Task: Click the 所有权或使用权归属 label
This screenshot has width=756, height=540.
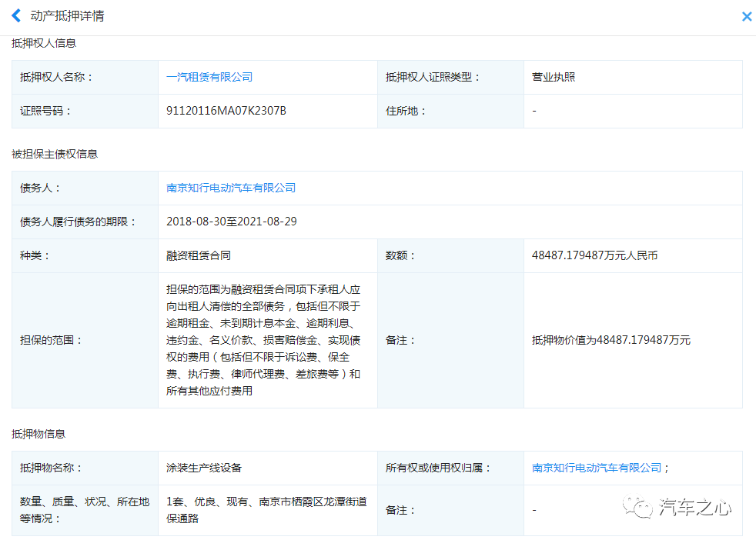Action: tap(438, 468)
